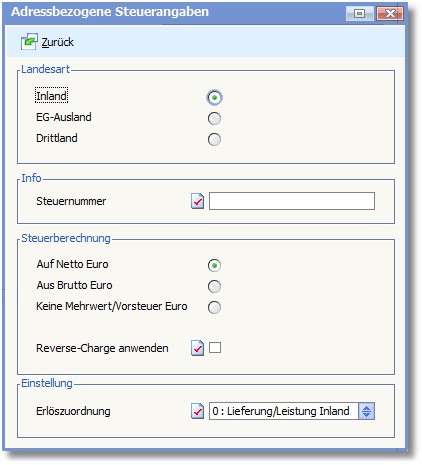422x465 pixels.
Task: Select the Auf Netto Euro radio button
Action: point(214,265)
